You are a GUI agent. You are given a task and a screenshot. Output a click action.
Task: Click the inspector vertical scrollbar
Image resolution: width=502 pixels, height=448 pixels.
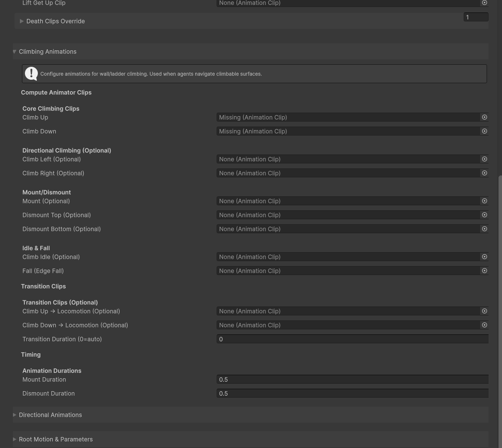tap(500, 299)
